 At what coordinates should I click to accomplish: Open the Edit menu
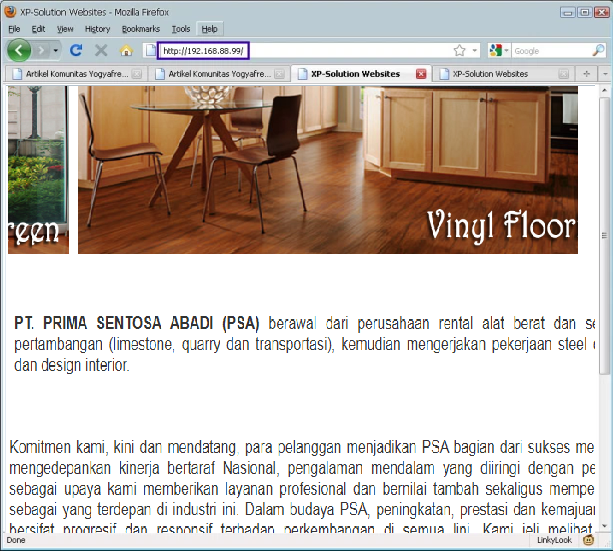(38, 29)
